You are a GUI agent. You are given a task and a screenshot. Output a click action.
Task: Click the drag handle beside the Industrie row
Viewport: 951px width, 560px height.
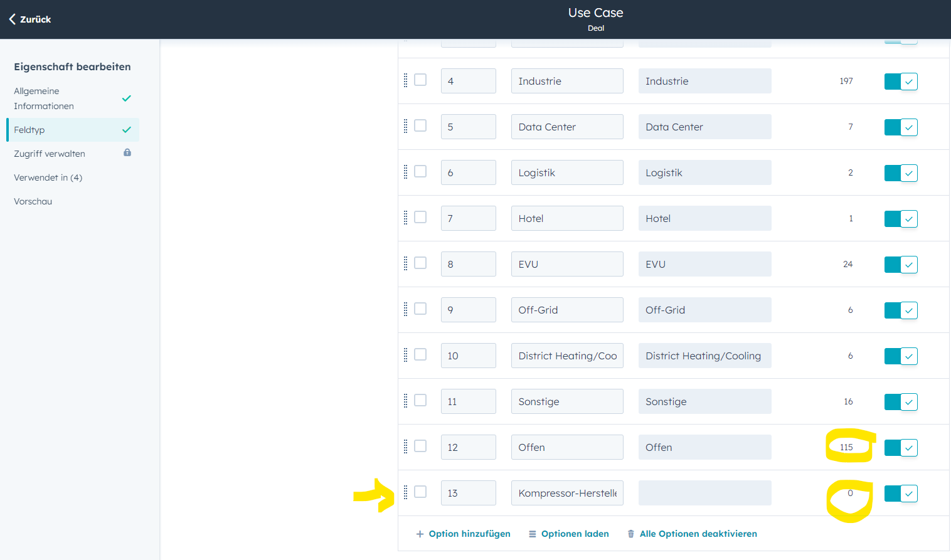coord(405,80)
